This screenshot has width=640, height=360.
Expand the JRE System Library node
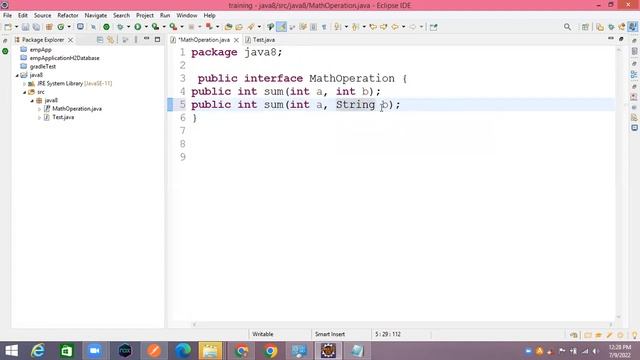click(24, 84)
